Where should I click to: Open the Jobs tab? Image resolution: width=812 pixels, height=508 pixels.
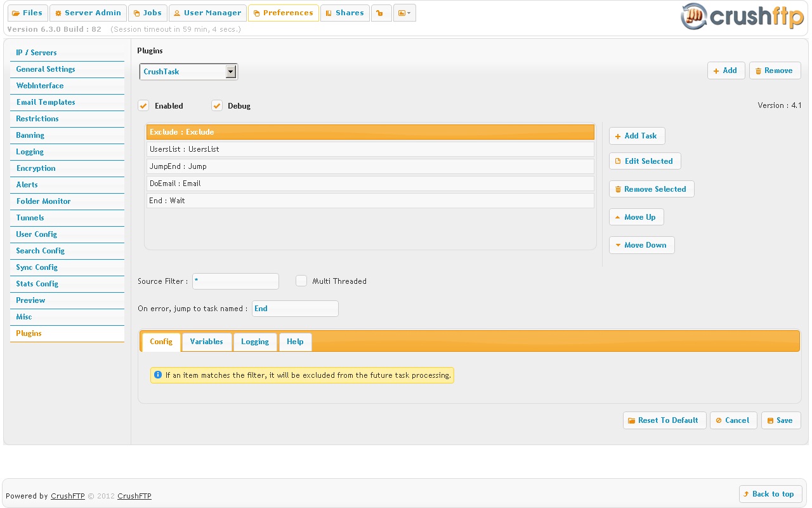click(147, 13)
